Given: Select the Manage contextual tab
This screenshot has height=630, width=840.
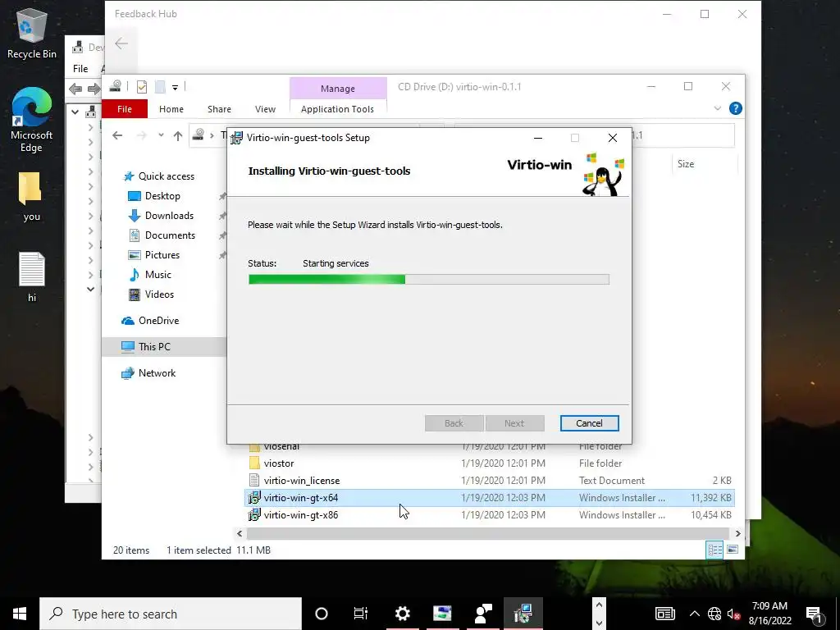Looking at the screenshot, I should point(337,89).
